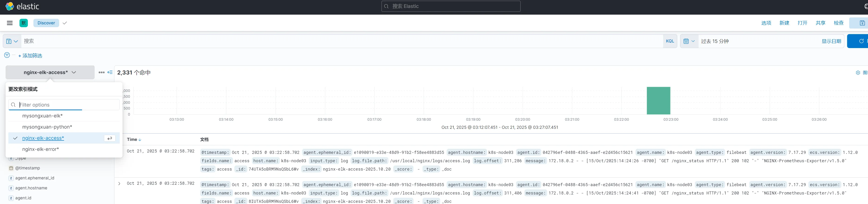
Task: Click the 添加筛选 add filter link
Action: [x=30, y=56]
